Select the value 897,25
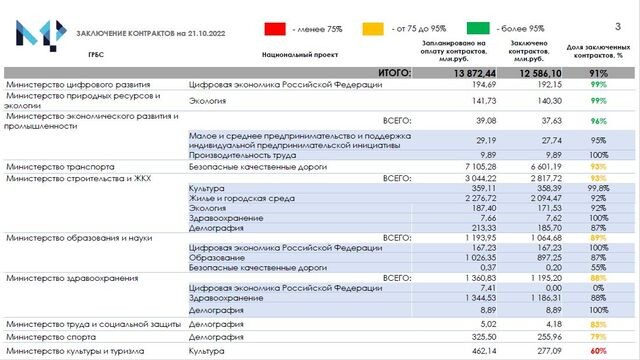 click(550, 258)
